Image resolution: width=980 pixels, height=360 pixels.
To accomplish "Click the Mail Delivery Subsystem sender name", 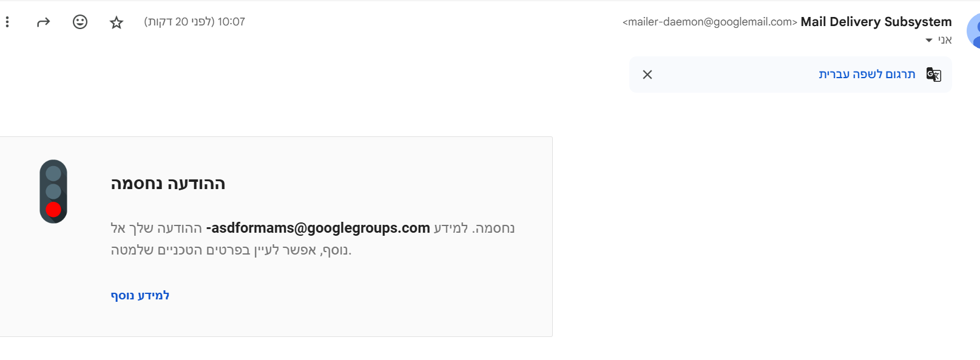I will [x=876, y=22].
